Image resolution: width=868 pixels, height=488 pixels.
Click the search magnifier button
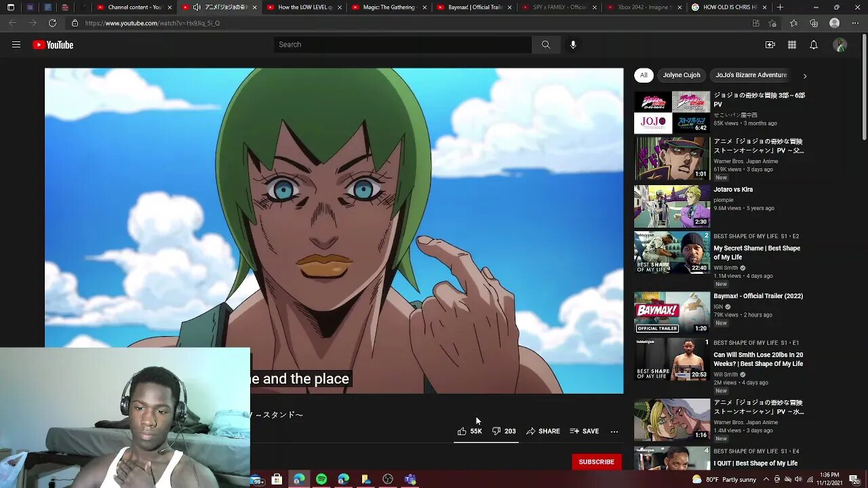(x=546, y=45)
